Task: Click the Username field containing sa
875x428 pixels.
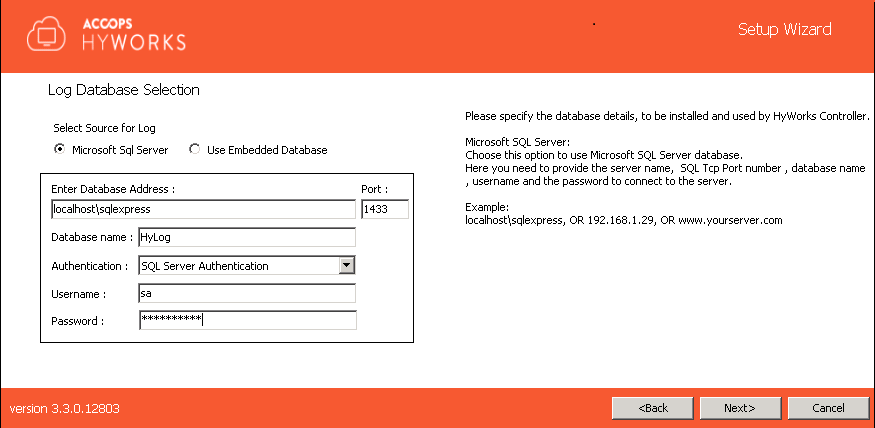Action: click(x=247, y=294)
